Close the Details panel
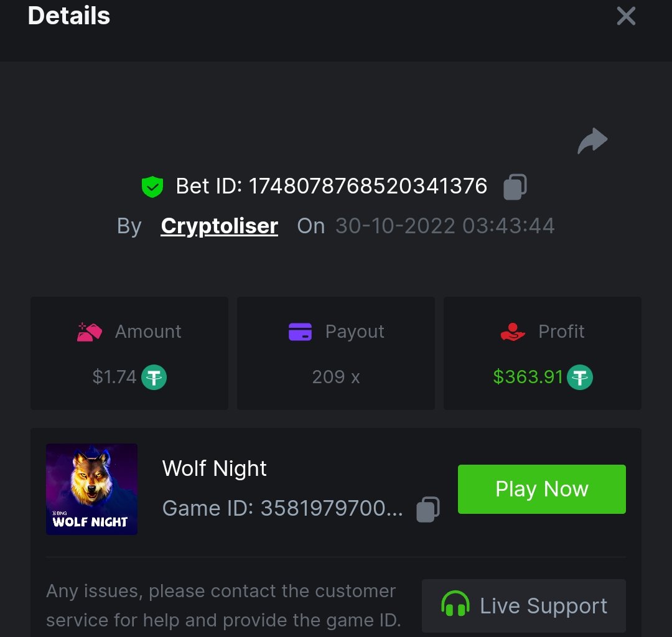Image resolution: width=672 pixels, height=637 pixels. (626, 16)
